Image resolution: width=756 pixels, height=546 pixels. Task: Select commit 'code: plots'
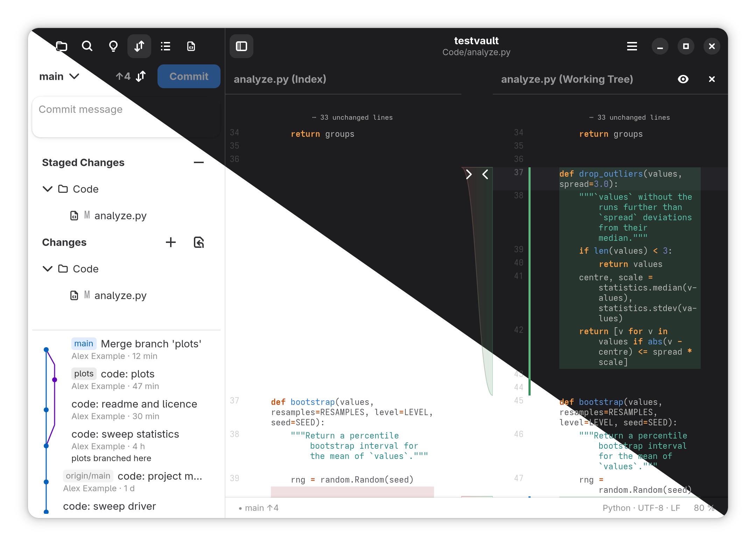[126, 380]
